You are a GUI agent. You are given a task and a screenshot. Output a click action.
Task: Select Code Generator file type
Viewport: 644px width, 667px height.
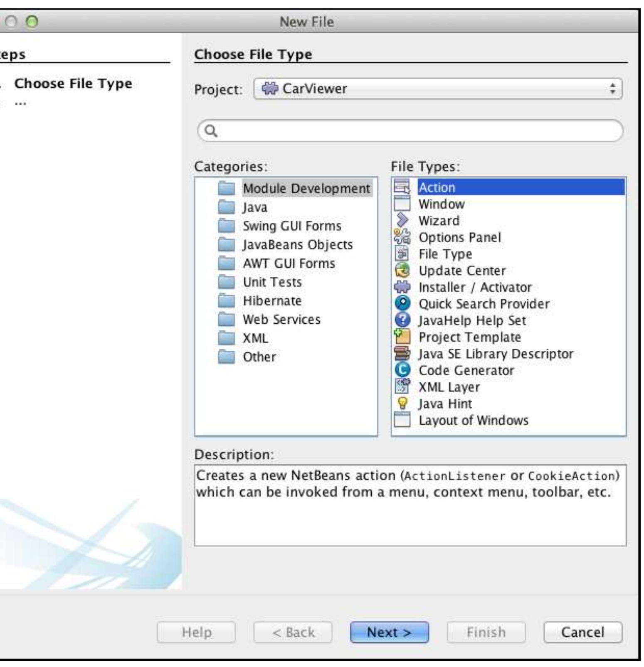tap(466, 370)
